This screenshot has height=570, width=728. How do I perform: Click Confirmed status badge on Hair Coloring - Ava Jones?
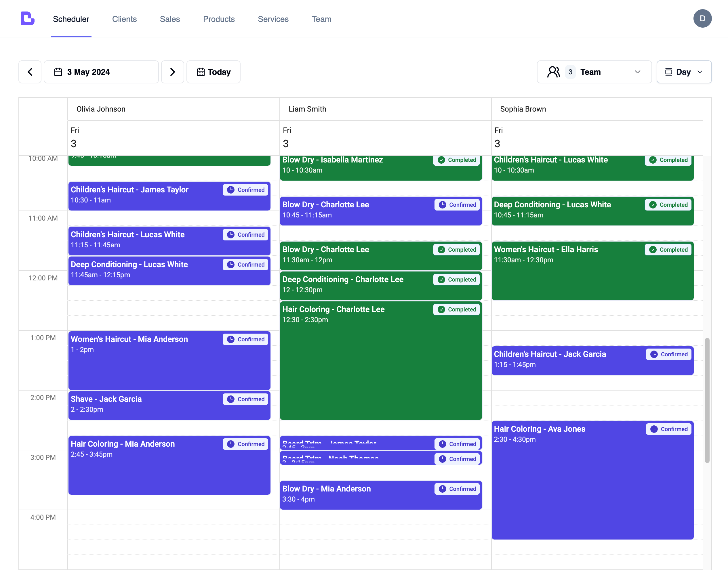pos(668,429)
